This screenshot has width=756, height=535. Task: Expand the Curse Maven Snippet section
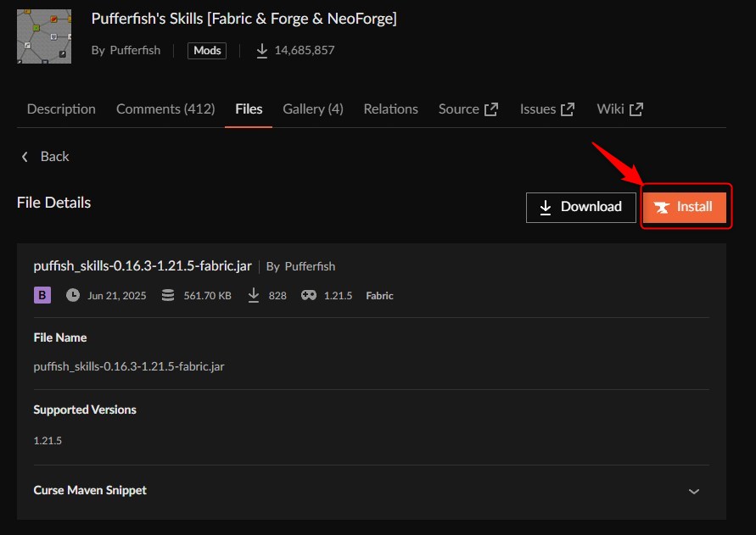(372, 491)
